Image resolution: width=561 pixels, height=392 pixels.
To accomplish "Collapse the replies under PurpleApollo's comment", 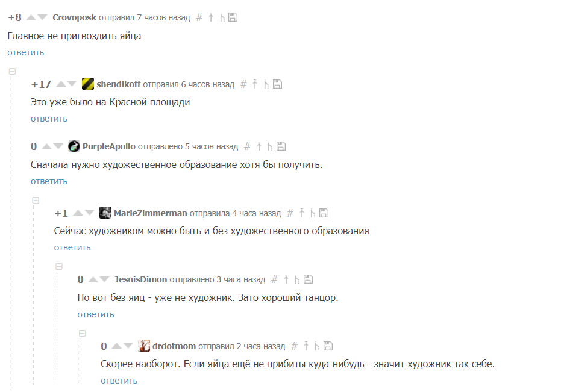I will (x=36, y=200).
